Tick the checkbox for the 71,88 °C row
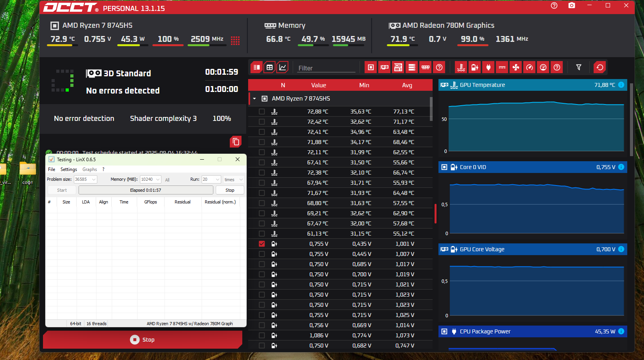Viewport: 644px width, 360px height. pyautogui.click(x=262, y=142)
